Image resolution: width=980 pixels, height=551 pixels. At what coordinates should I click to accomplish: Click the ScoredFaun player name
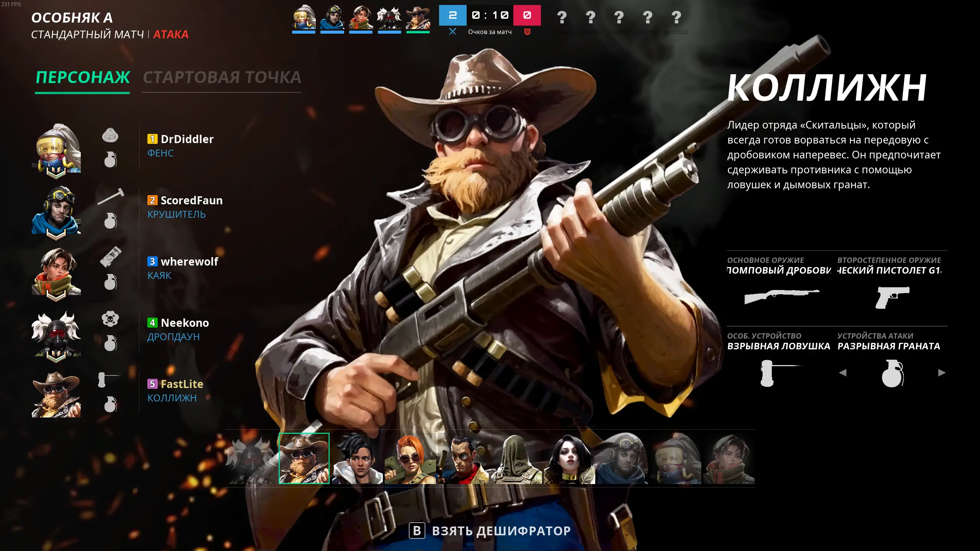coord(191,200)
